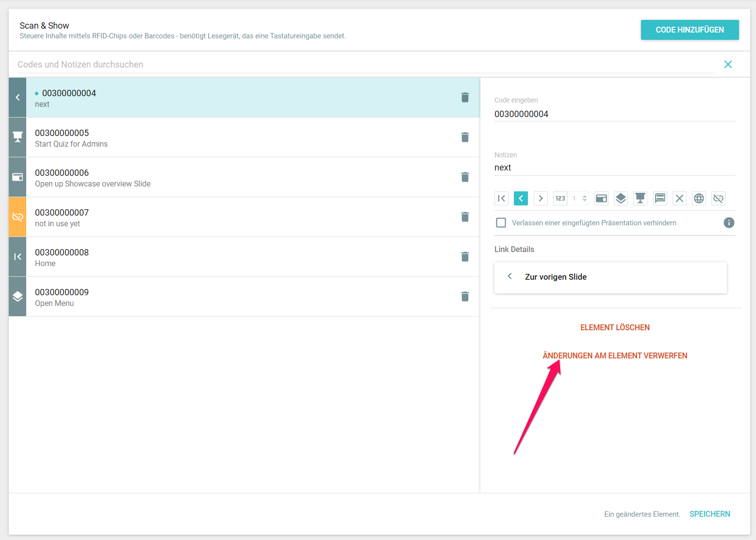Select the broken link (no link) type icon
This screenshot has width=756, height=540.
(718, 198)
